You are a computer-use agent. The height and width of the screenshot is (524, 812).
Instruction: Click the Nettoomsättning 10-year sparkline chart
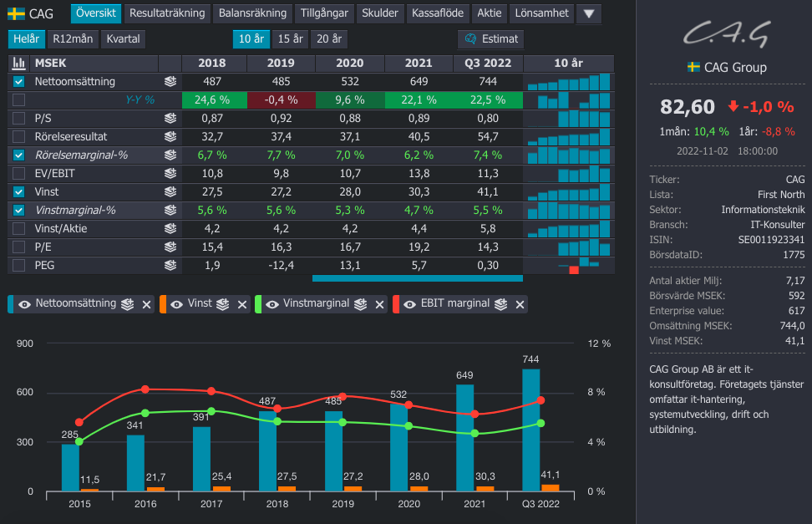click(x=569, y=82)
